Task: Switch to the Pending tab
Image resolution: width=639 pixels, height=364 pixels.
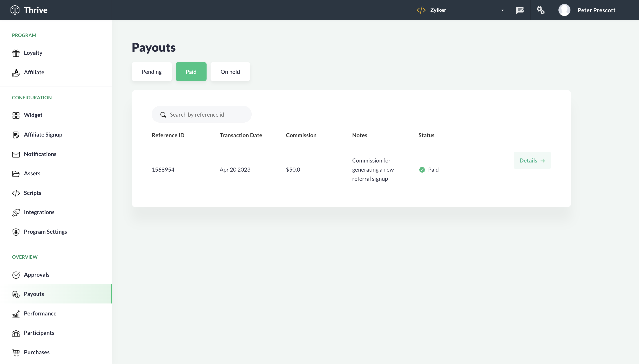Action: (152, 72)
